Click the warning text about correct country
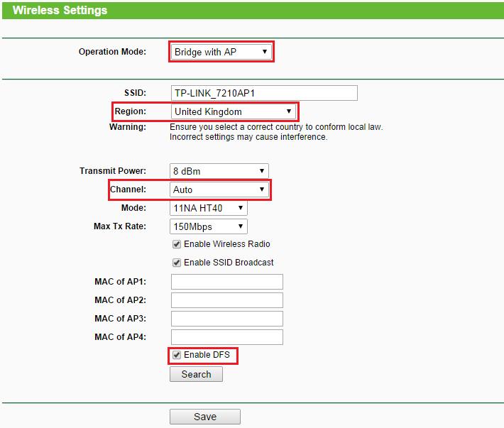Image resolution: width=504 pixels, height=428 pixels. (x=276, y=127)
